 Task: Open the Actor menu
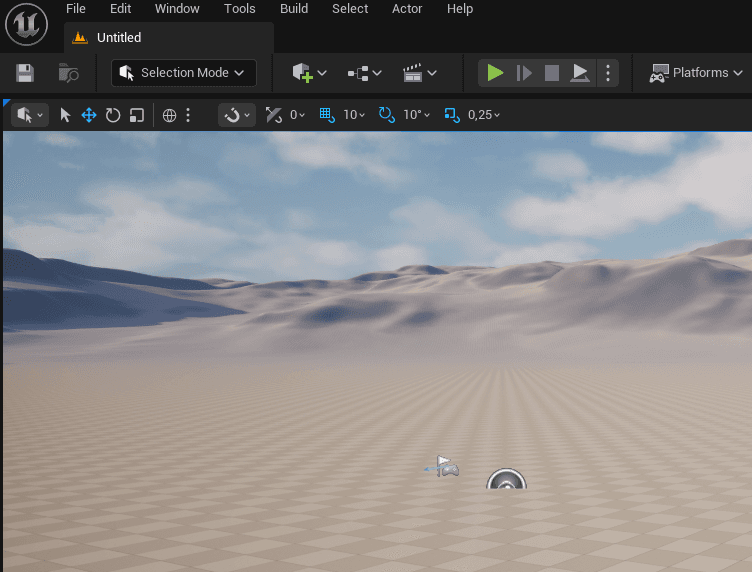pyautogui.click(x=407, y=9)
